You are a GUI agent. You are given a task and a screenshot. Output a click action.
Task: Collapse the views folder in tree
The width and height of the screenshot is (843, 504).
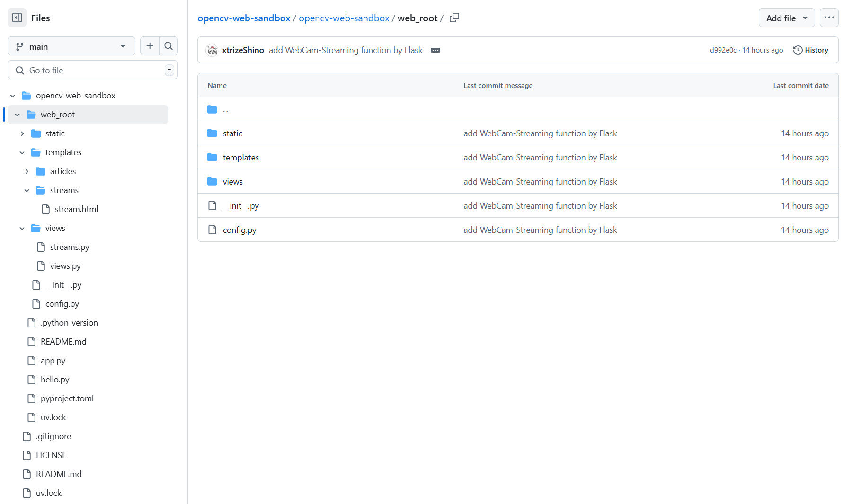tap(22, 228)
